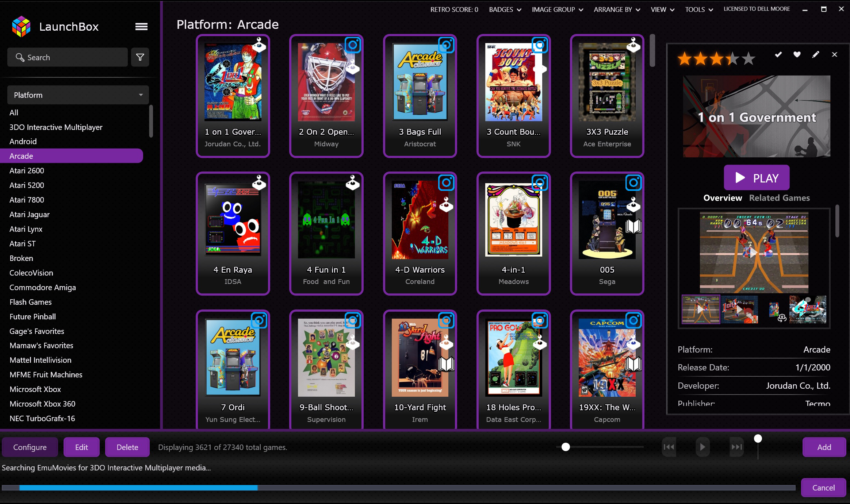Skip to next track in music player
Viewport: 850px width, 504px height.
pyautogui.click(x=736, y=447)
